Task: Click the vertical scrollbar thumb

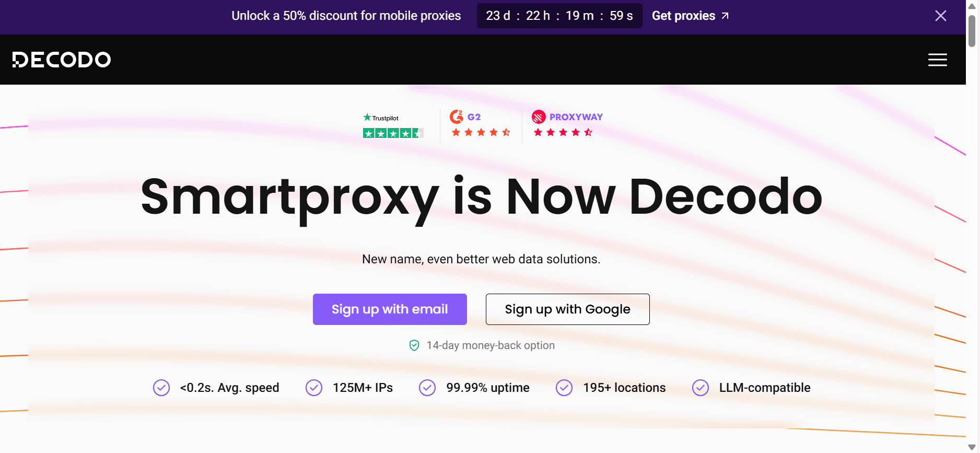Action: click(x=972, y=31)
